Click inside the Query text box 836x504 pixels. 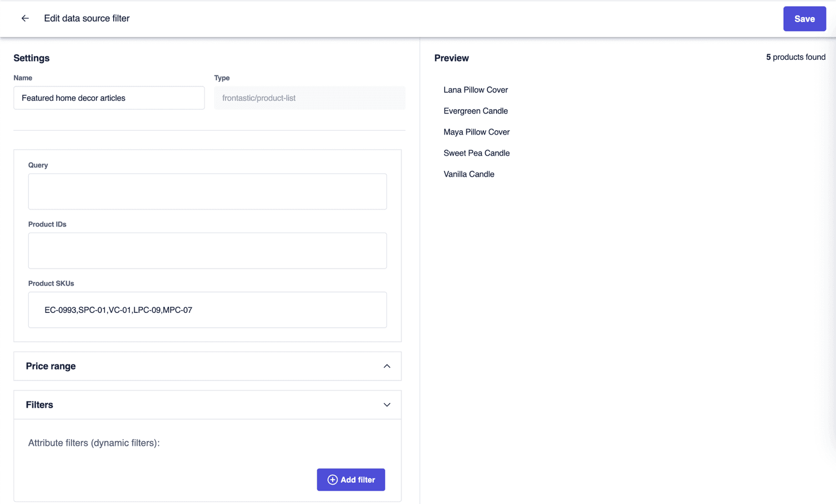click(x=207, y=191)
